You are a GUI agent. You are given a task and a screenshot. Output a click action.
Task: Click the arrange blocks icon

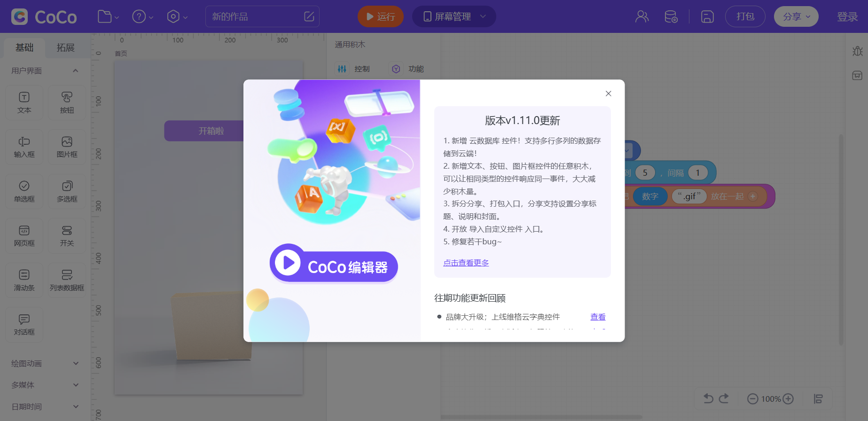click(818, 399)
